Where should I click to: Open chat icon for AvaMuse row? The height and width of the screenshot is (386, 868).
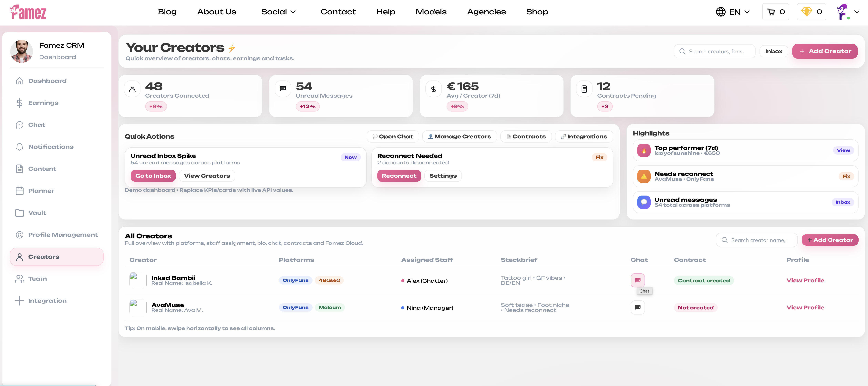(637, 307)
